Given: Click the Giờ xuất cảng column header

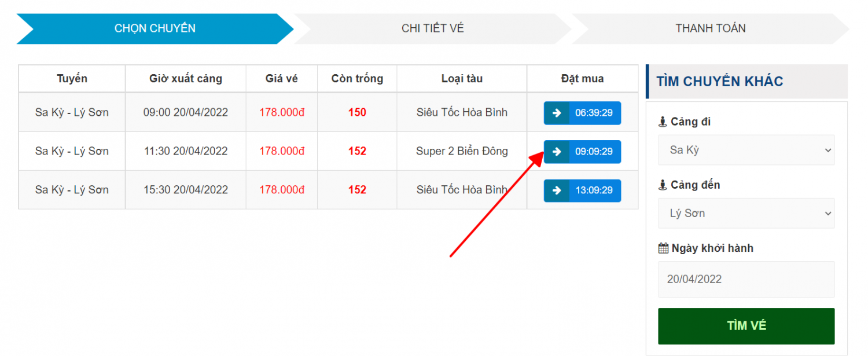Looking at the screenshot, I should coord(185,79).
